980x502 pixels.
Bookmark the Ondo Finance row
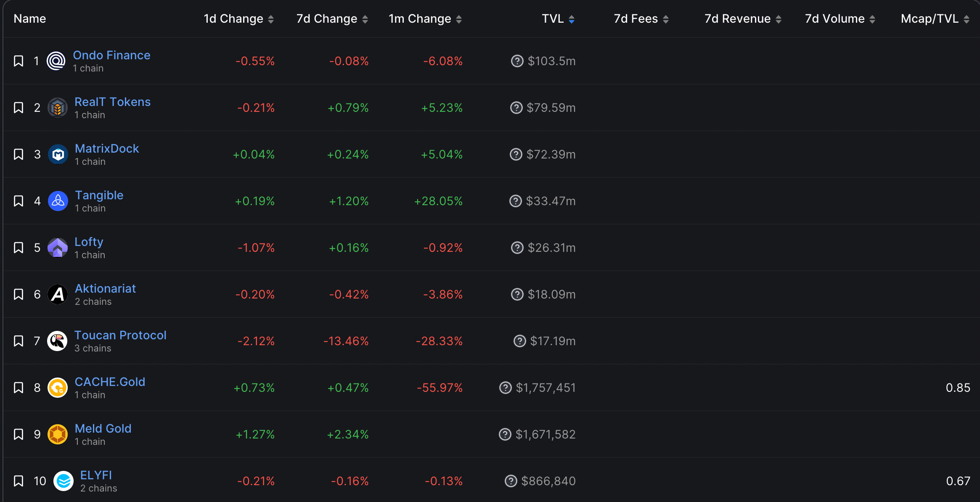tap(19, 61)
